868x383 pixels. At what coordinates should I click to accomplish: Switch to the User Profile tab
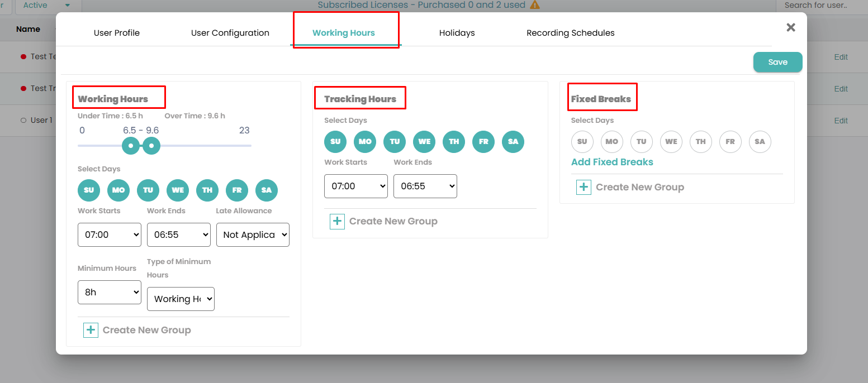click(117, 33)
